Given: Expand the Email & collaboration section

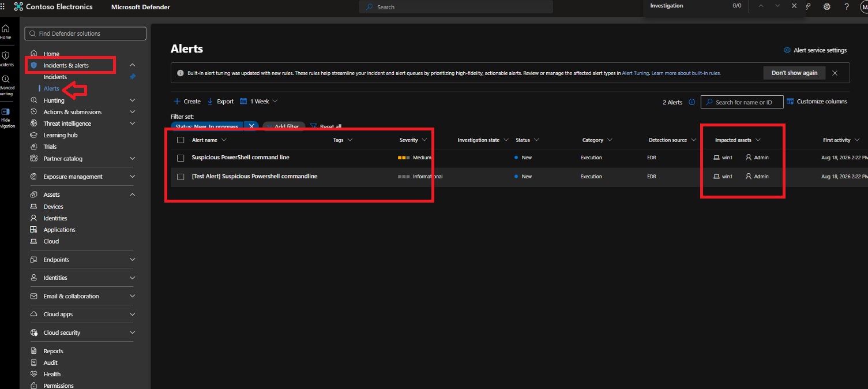Looking at the screenshot, I should pyautogui.click(x=133, y=296).
